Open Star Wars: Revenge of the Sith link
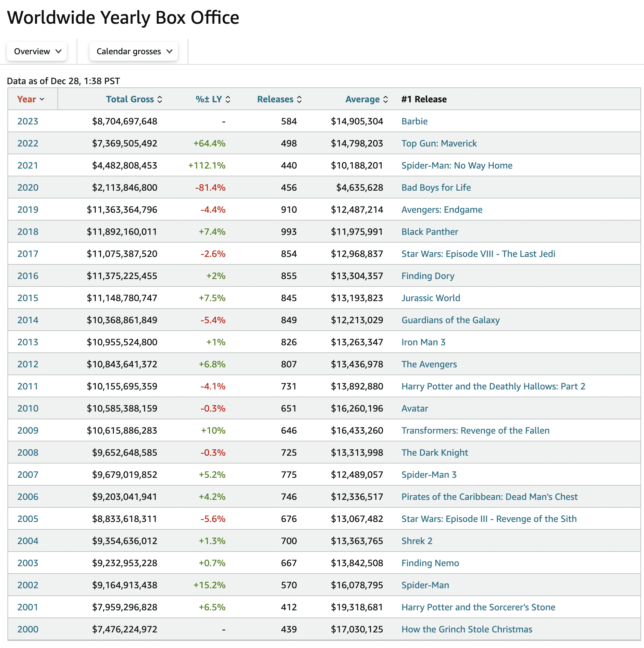 [x=489, y=519]
